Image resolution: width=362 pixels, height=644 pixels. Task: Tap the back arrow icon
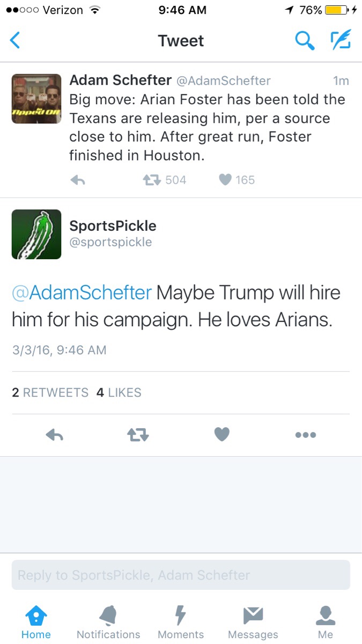(16, 41)
